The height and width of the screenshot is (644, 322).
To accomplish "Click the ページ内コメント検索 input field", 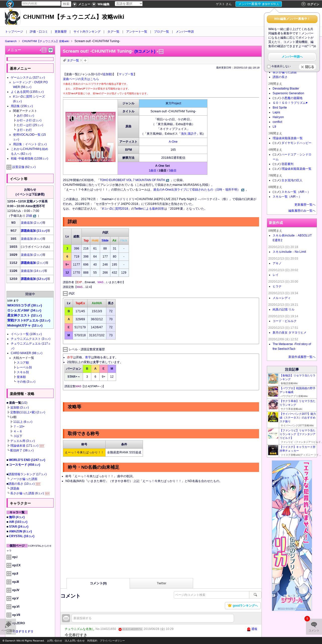I will click(211, 595).
